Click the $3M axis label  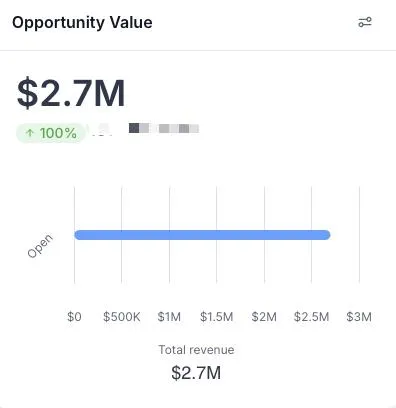[x=359, y=316]
